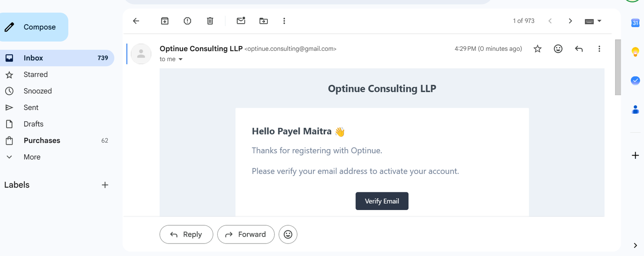Click the back arrow to return to inbox
Viewport: 644px width, 256px height.
click(136, 21)
